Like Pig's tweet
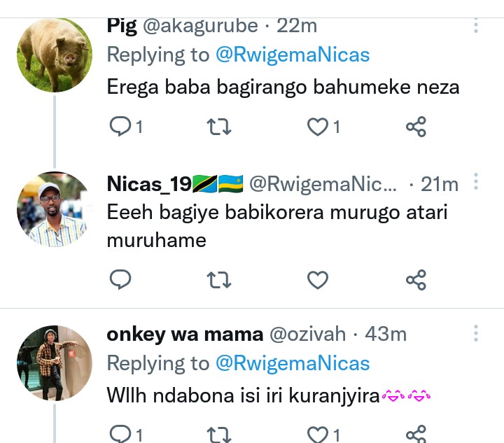504x443 pixels. coord(318,127)
